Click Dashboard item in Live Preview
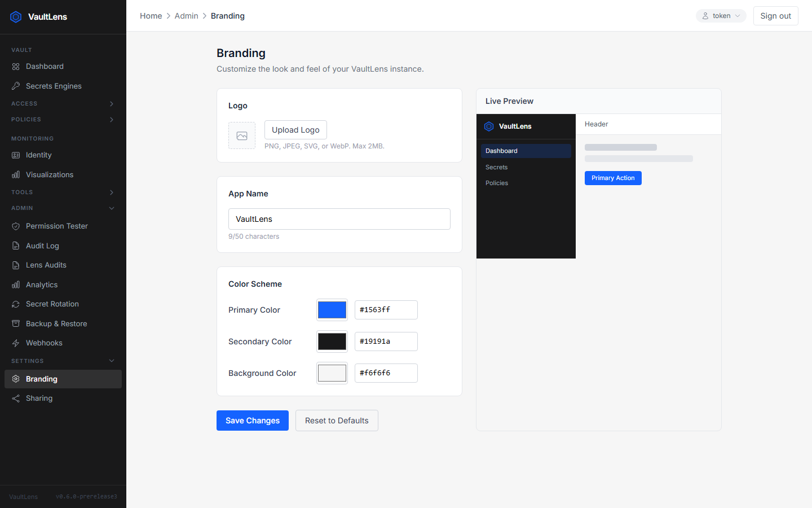812x508 pixels. 526,151
